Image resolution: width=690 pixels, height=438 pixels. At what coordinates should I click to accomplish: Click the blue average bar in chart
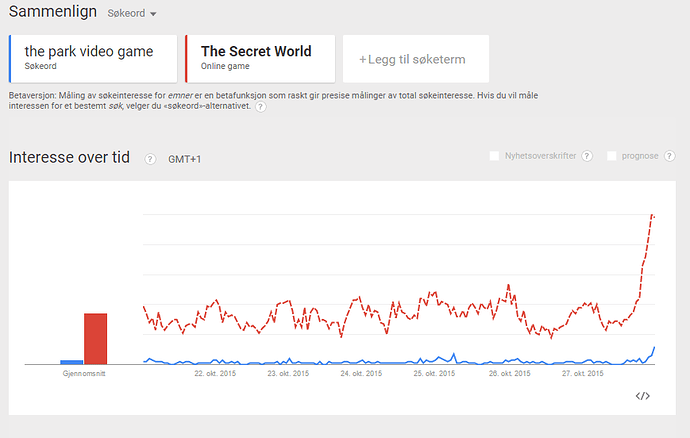pos(72,362)
